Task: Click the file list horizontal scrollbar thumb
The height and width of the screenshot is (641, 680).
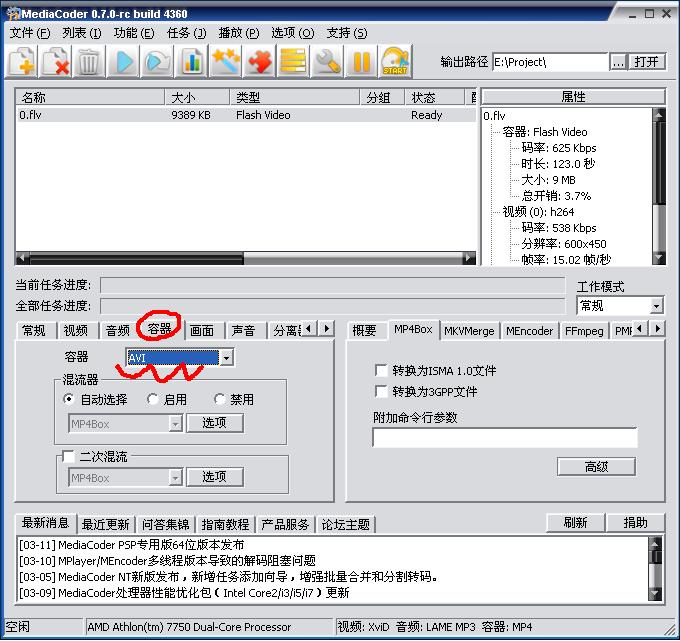Action: pos(136,258)
